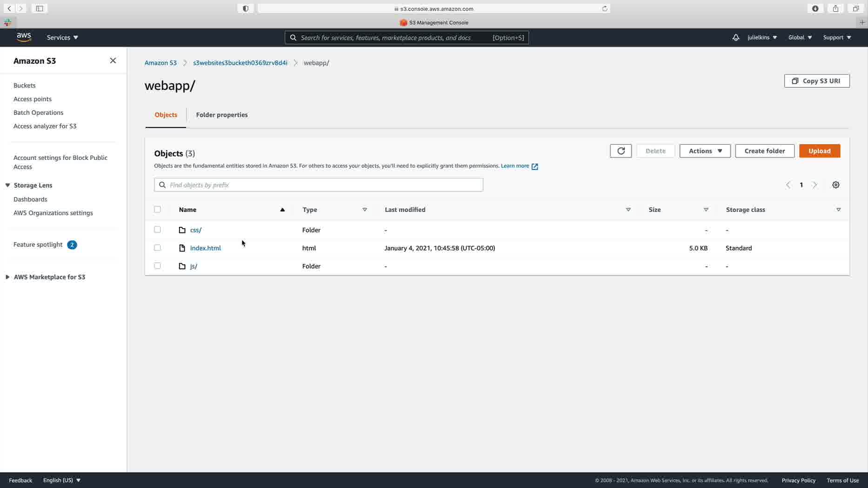Click the sort arrow on Name column
This screenshot has width=868, height=488.
282,210
